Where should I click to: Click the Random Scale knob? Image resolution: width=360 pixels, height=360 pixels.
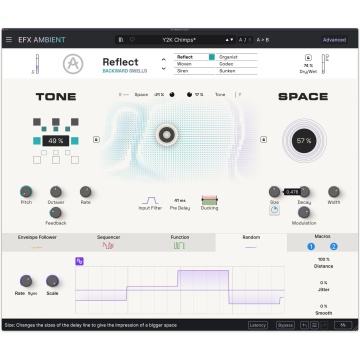point(52,281)
